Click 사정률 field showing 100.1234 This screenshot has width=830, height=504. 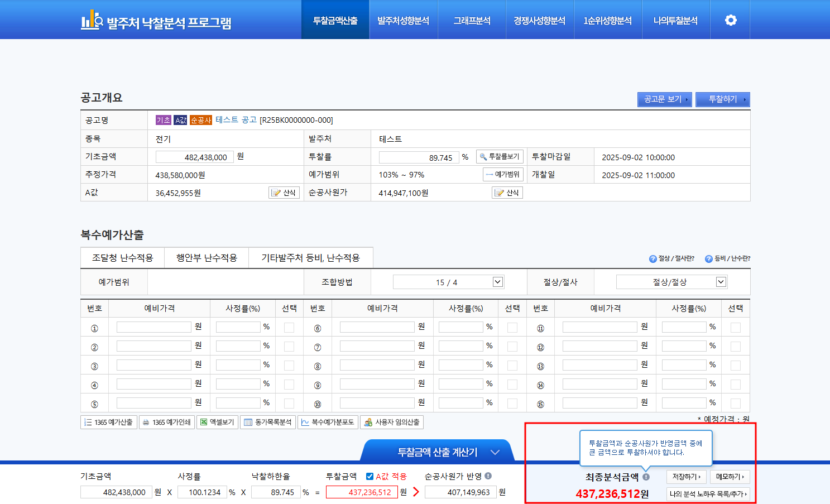(x=202, y=492)
